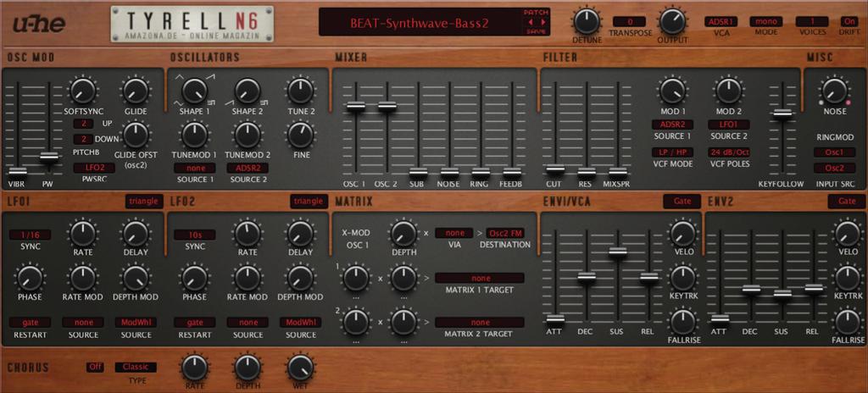Select the previous patch with the left arrow

(x=531, y=22)
